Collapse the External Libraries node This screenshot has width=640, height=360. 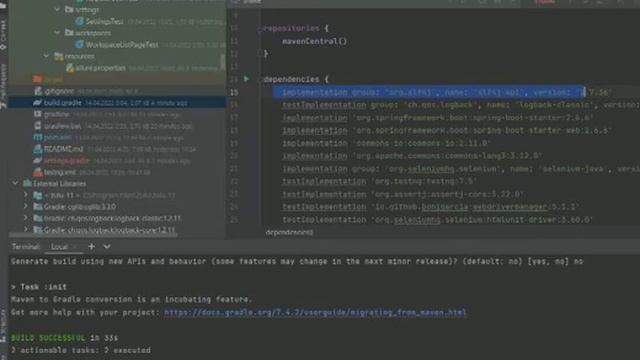click(16, 184)
